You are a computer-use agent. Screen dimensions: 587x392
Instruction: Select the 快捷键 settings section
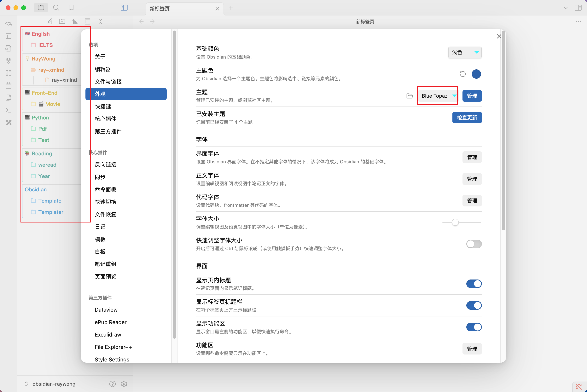(x=126, y=107)
